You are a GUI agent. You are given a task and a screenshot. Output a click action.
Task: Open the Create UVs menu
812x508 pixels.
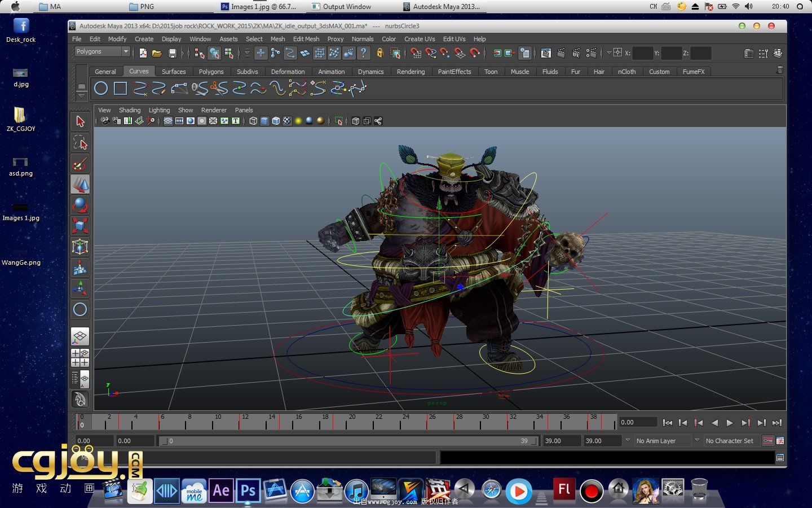[x=420, y=39]
